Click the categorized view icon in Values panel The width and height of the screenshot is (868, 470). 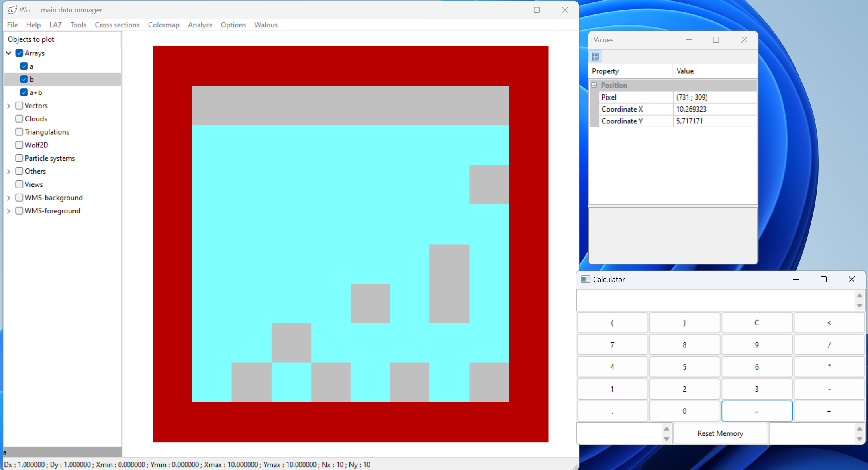[x=595, y=57]
